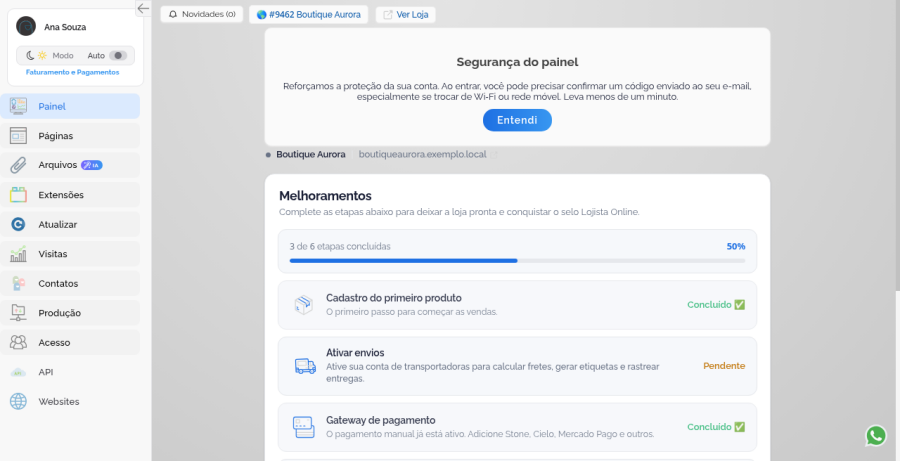Click the payment card icon

tap(304, 427)
